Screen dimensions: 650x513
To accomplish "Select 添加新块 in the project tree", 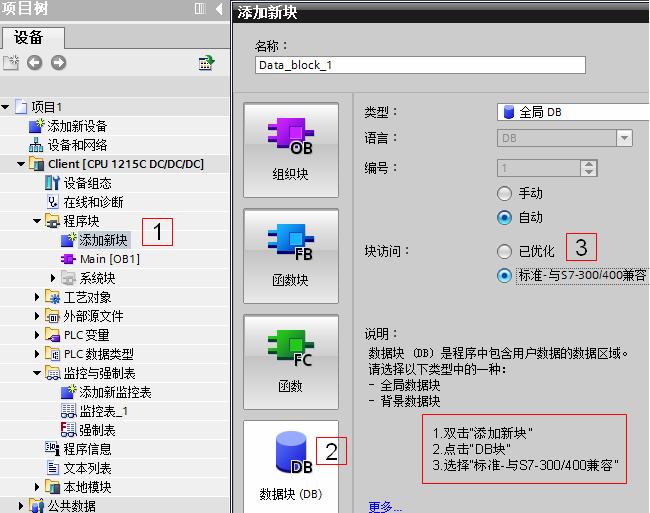I will [x=103, y=240].
